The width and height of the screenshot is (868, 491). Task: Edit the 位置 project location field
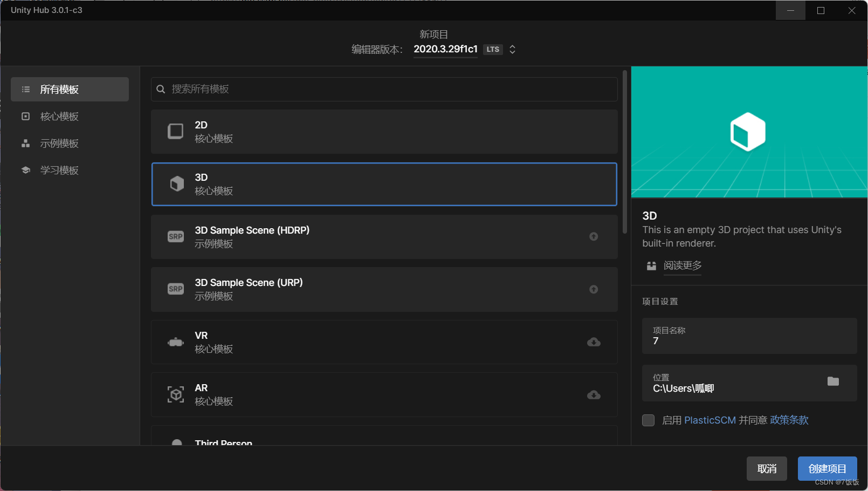(749, 383)
